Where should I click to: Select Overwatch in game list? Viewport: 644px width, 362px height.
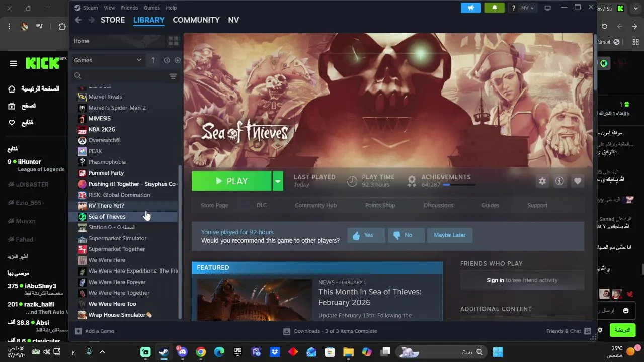click(x=104, y=140)
